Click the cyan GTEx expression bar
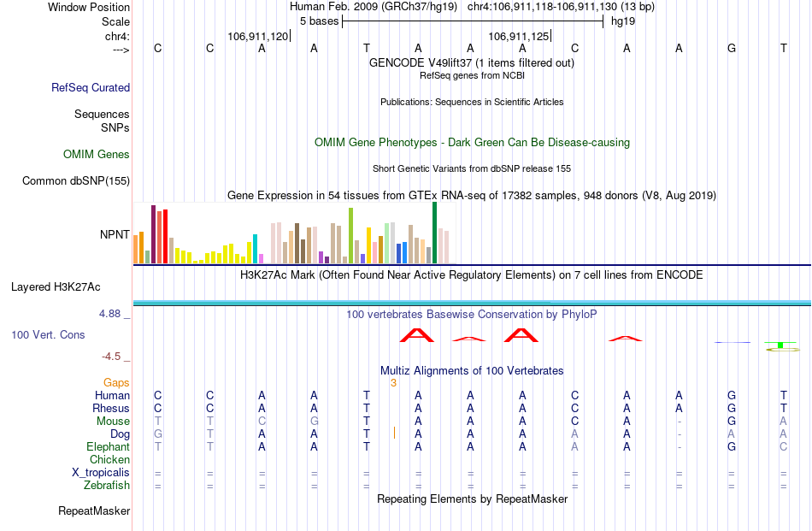 click(x=255, y=249)
